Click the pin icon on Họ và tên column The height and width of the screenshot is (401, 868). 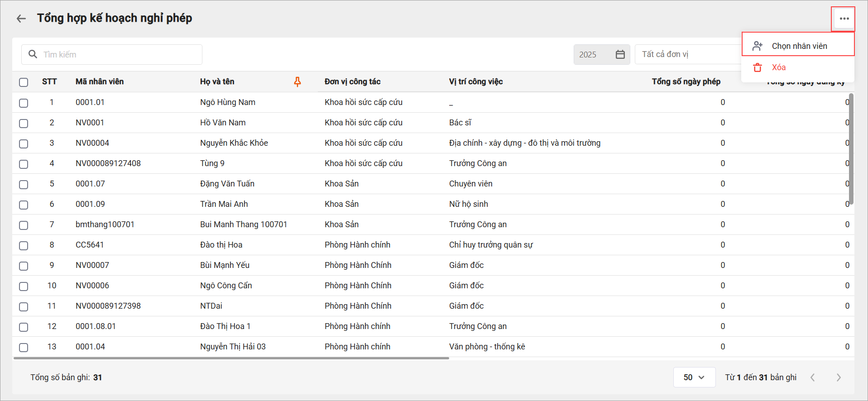[297, 81]
